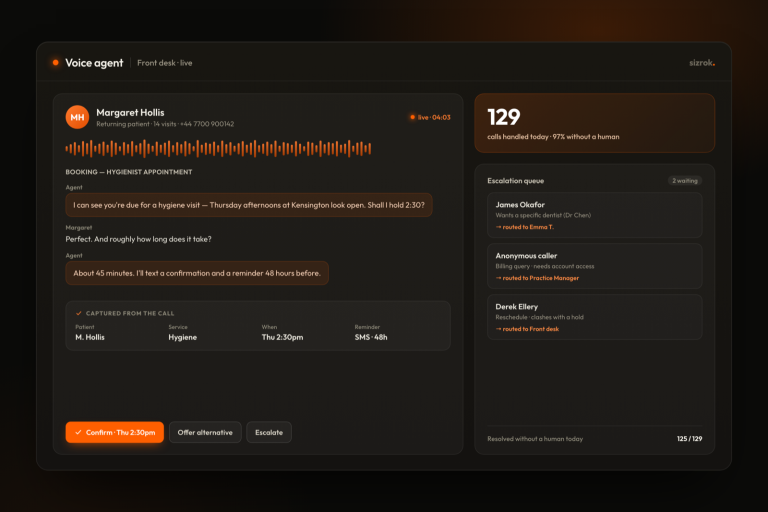Screen dimensions: 768x512
Task: Click the routed to Front desk link
Action: pos(527,329)
